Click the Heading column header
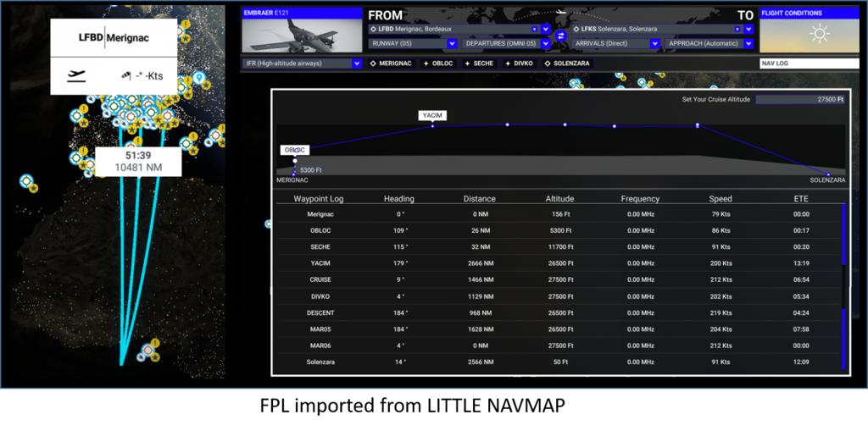868x431 pixels. [398, 199]
